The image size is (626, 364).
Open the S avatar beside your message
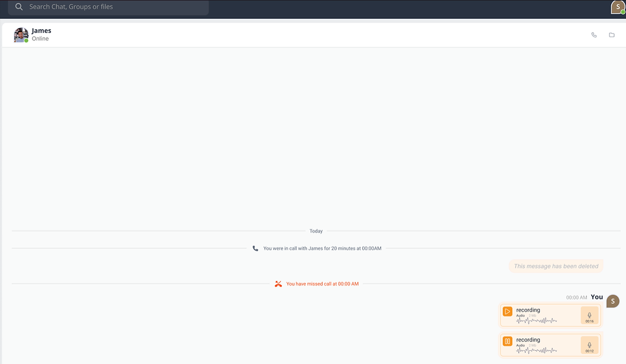[613, 301]
